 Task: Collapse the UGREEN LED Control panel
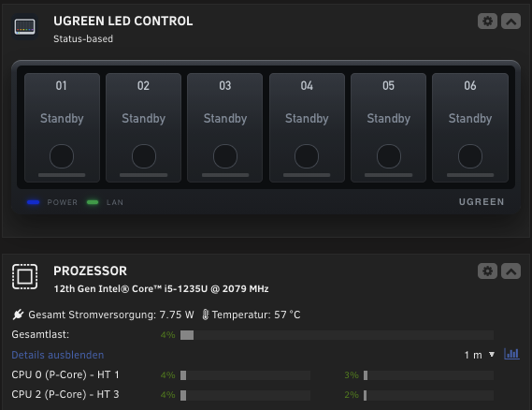pos(511,21)
